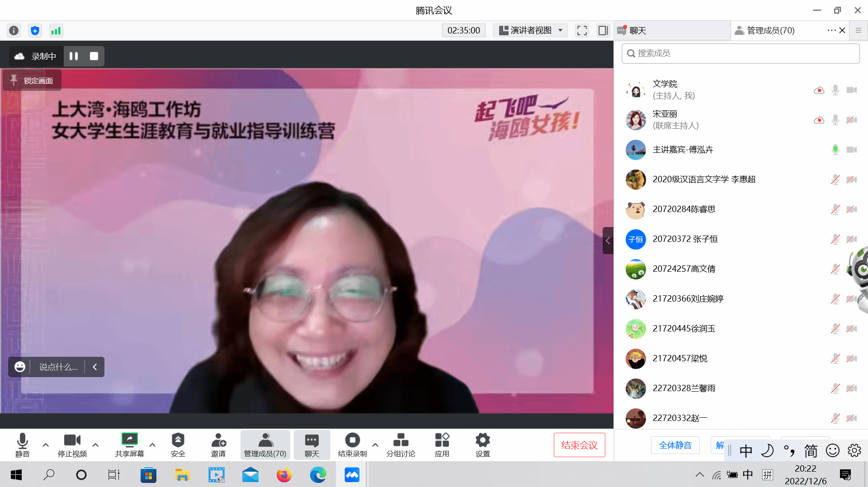The height and width of the screenshot is (487, 868).
Task: Open the Apps (应用) icon
Action: tap(442, 444)
